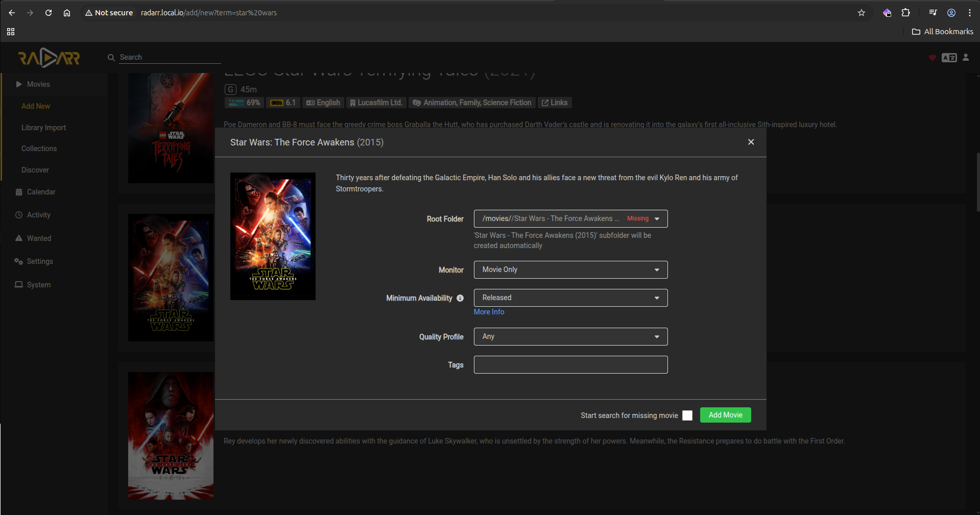
Task: Reload the page
Action: [x=49, y=13]
